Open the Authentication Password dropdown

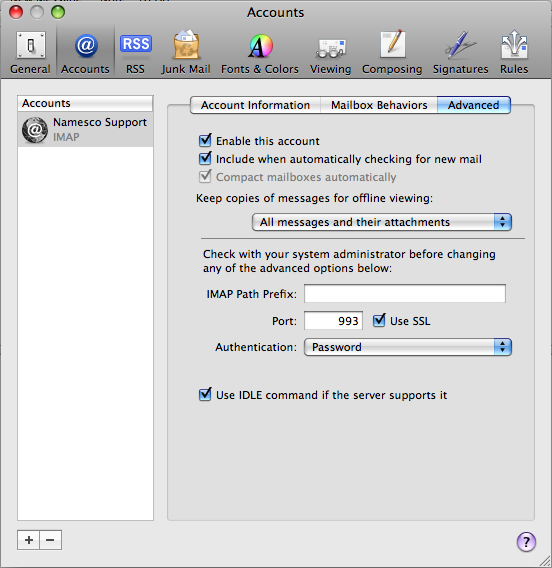coord(408,347)
